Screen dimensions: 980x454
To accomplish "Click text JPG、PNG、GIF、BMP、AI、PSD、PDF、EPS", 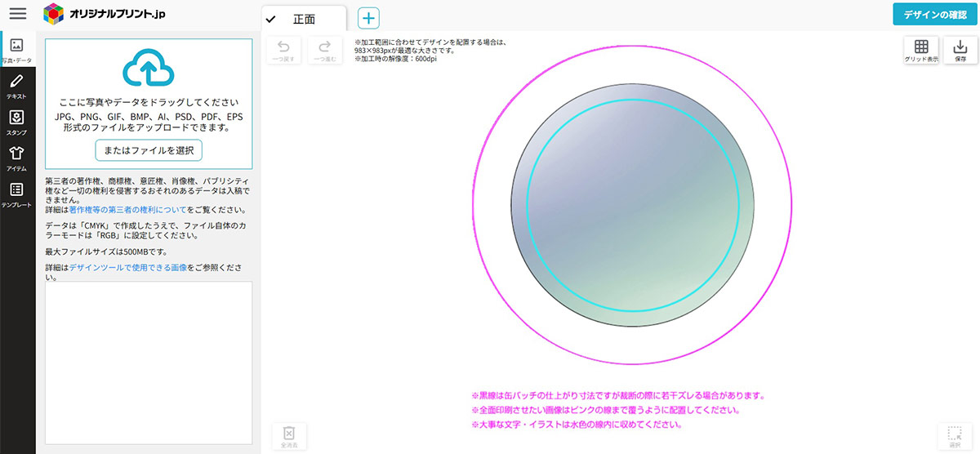I will (149, 116).
